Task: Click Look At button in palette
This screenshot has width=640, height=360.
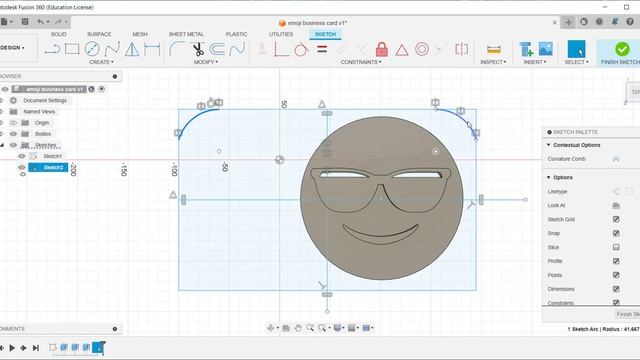Action: click(616, 205)
